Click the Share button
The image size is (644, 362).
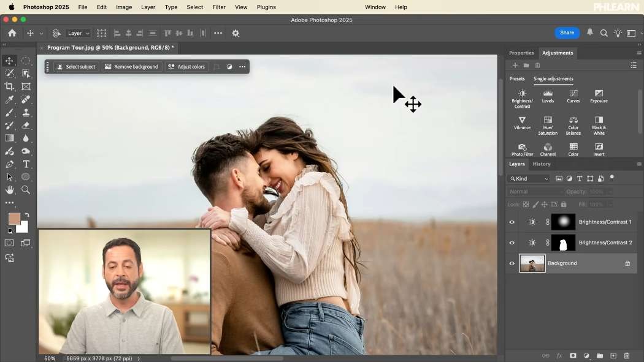point(567,33)
